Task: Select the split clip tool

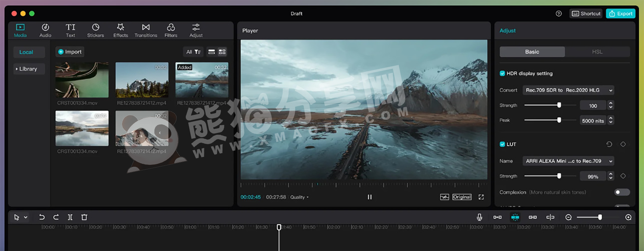Action: click(x=70, y=217)
